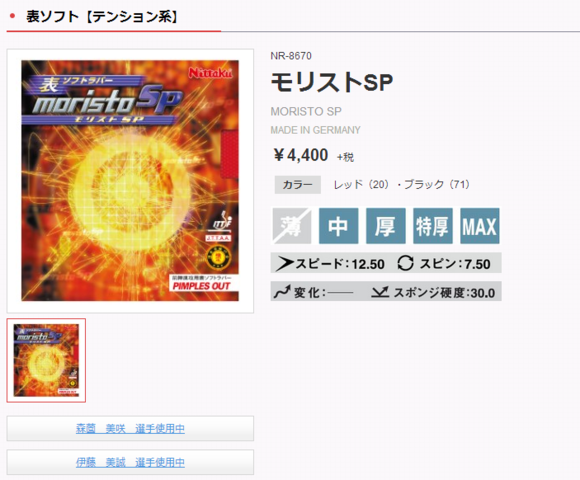Click the sponge hardness icon
580x480 pixels.
pyautogui.click(x=380, y=292)
